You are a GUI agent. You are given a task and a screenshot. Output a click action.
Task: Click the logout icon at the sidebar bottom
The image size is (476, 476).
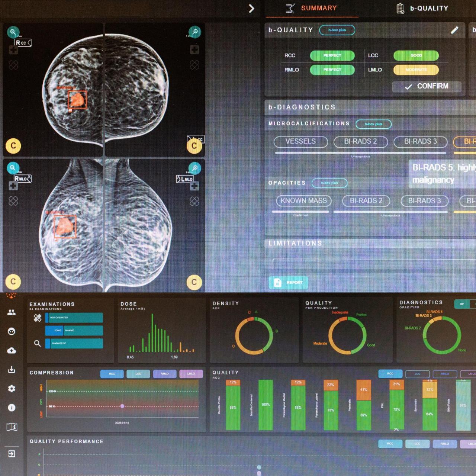(12, 454)
